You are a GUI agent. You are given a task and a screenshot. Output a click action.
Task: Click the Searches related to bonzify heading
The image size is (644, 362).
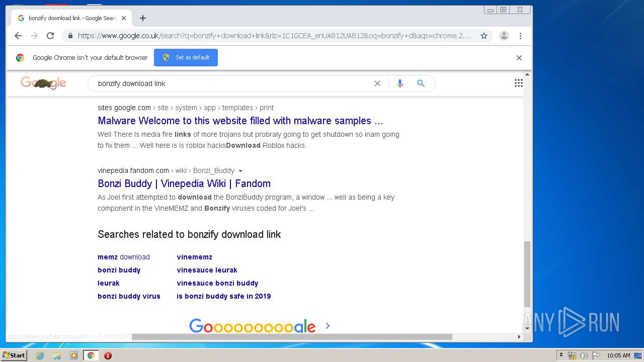tap(189, 234)
